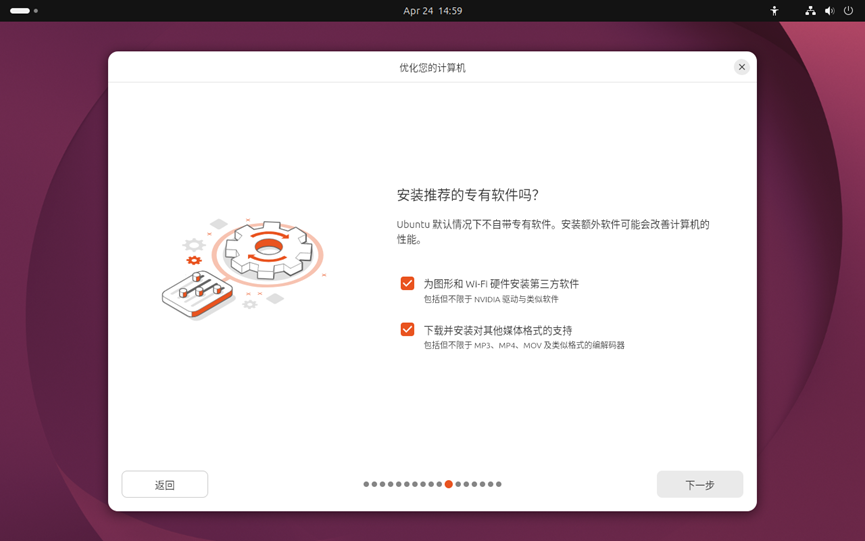Open network status icon in top bar
Screen dimensions: 865x541
(810, 10)
